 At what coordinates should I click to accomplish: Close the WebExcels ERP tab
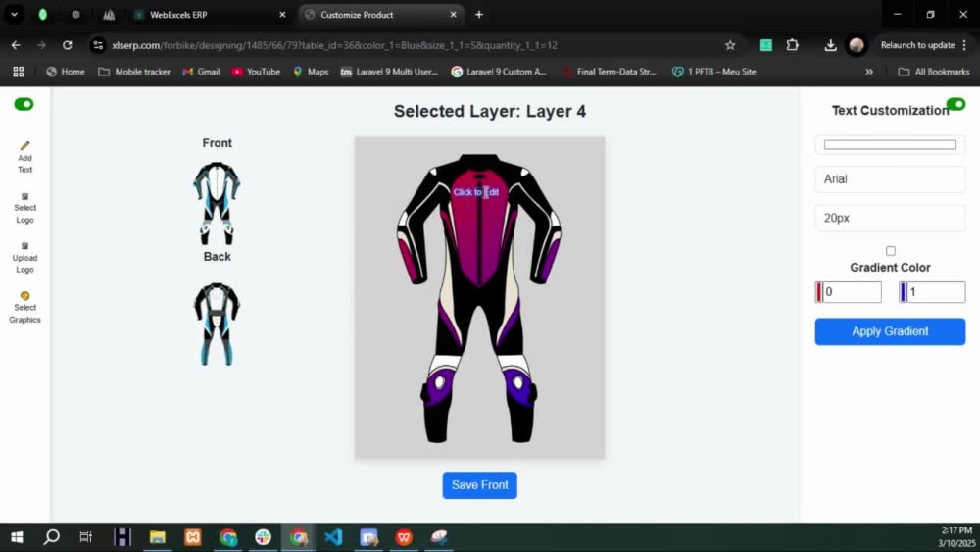(x=282, y=15)
